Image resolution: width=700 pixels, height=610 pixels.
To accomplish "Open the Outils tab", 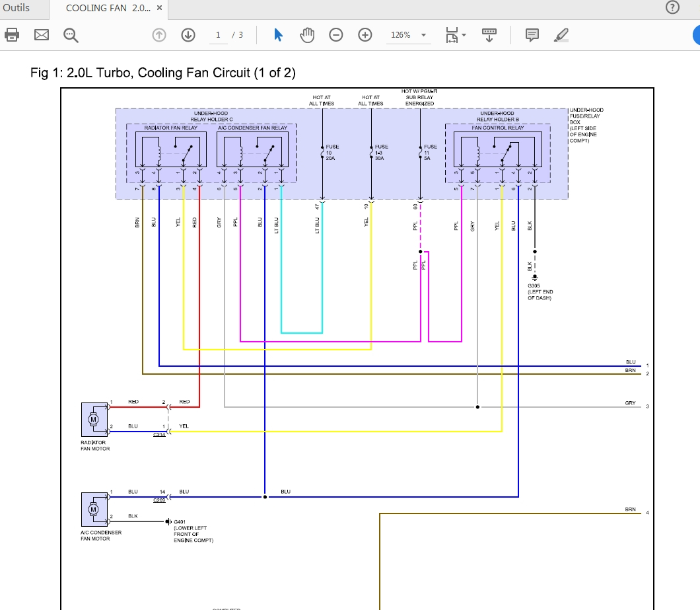I will [16, 8].
